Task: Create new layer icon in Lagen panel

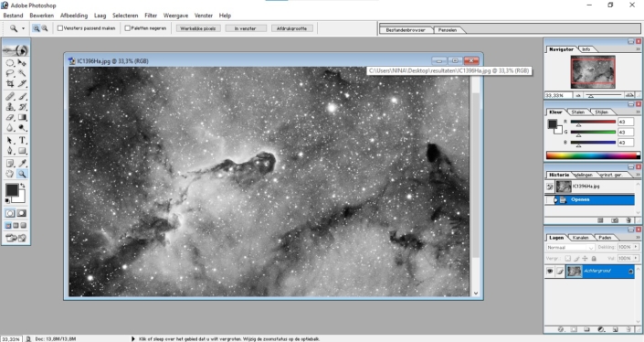Action: coord(616,329)
